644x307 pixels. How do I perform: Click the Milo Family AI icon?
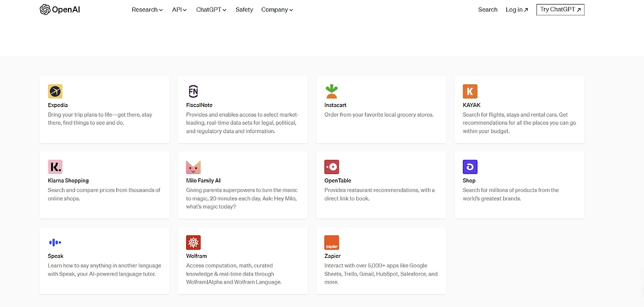point(193,167)
